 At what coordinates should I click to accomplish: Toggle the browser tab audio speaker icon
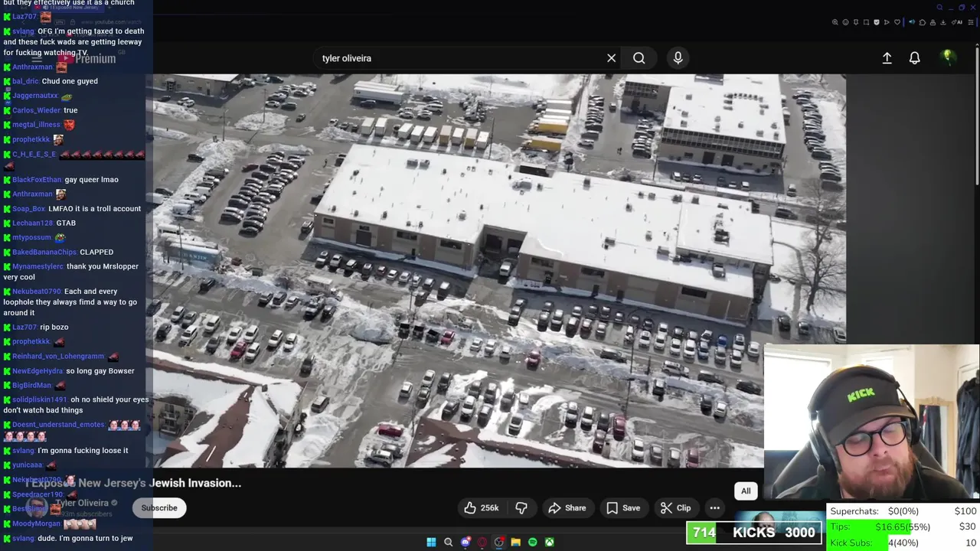pos(912,22)
